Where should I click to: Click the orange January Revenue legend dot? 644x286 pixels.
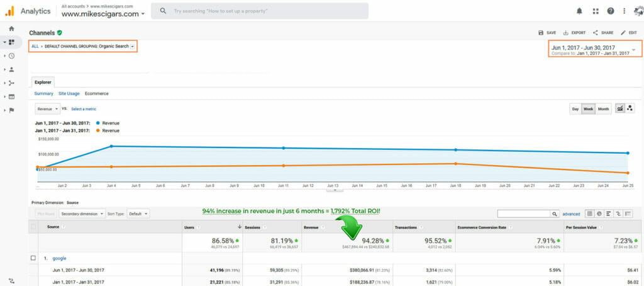pyautogui.click(x=97, y=130)
